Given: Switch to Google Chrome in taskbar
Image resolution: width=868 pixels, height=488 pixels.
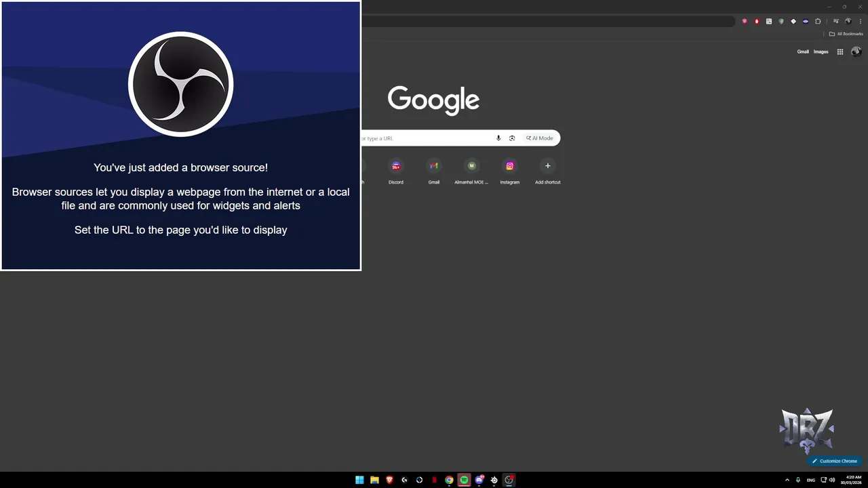Looking at the screenshot, I should (449, 480).
